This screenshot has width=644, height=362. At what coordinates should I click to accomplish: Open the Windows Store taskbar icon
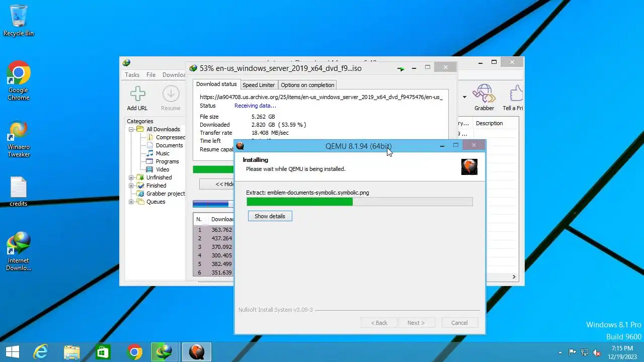(x=103, y=352)
